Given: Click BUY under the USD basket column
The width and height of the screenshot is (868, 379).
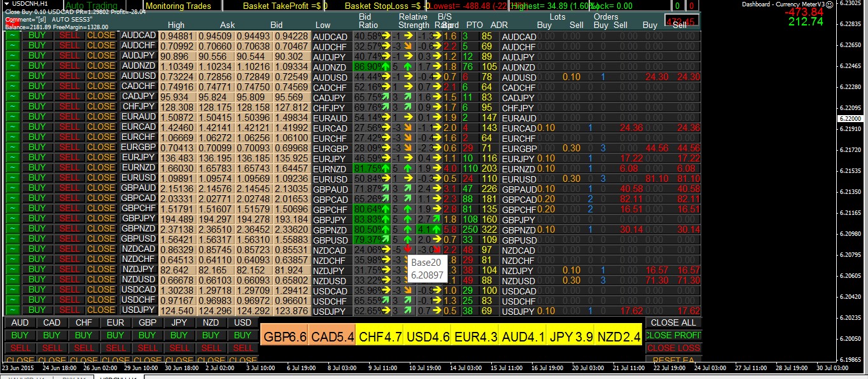Looking at the screenshot, I should pos(242,335).
